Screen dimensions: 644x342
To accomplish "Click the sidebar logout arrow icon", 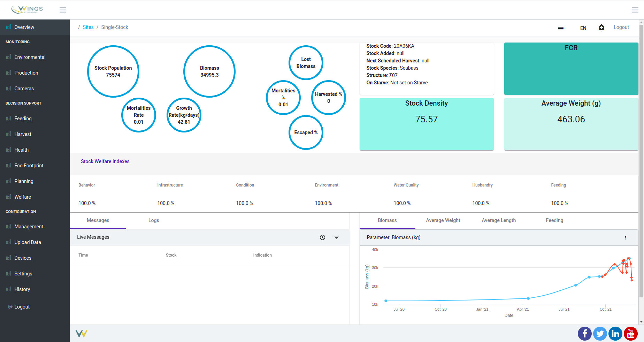I will tap(10, 307).
